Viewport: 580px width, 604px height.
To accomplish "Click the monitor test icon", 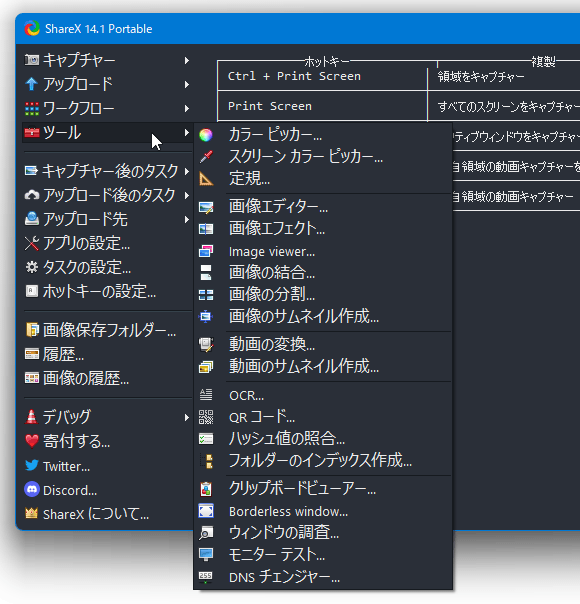I will click(206, 555).
